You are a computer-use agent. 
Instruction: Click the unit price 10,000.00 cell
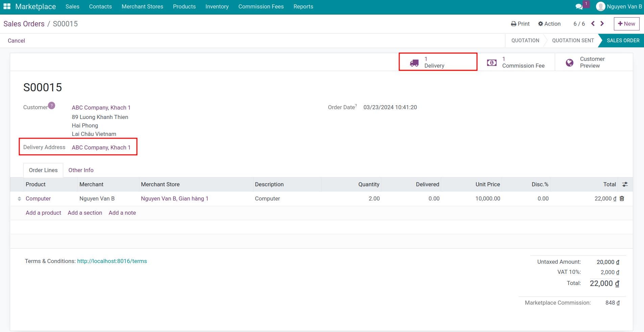(471, 198)
